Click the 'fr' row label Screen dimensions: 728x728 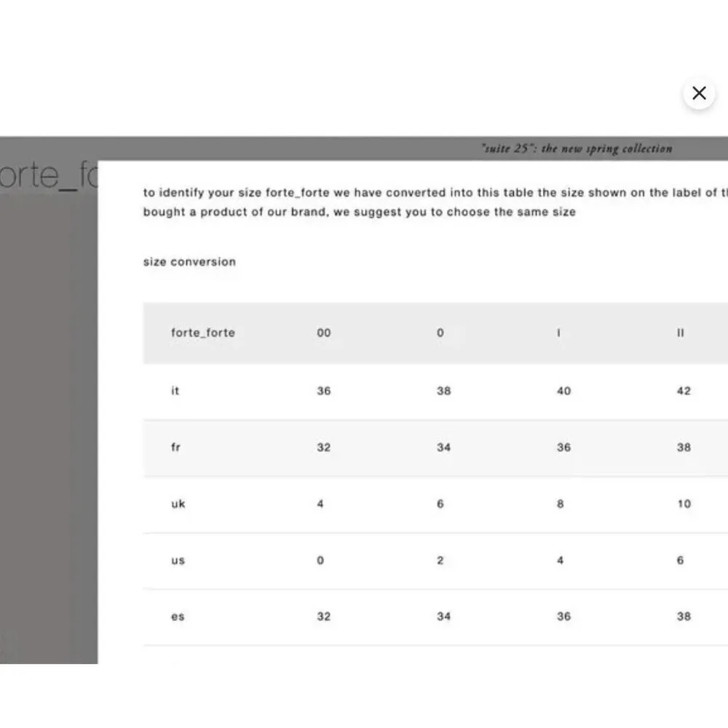(x=175, y=448)
